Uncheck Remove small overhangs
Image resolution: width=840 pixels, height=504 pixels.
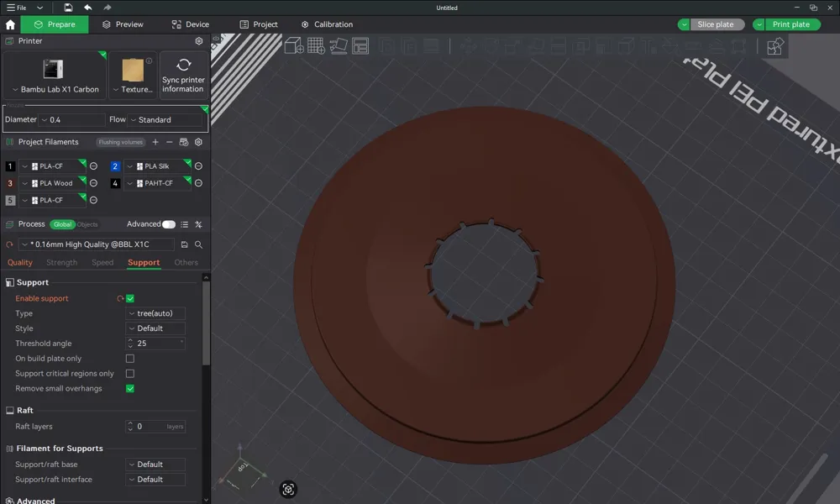(130, 388)
